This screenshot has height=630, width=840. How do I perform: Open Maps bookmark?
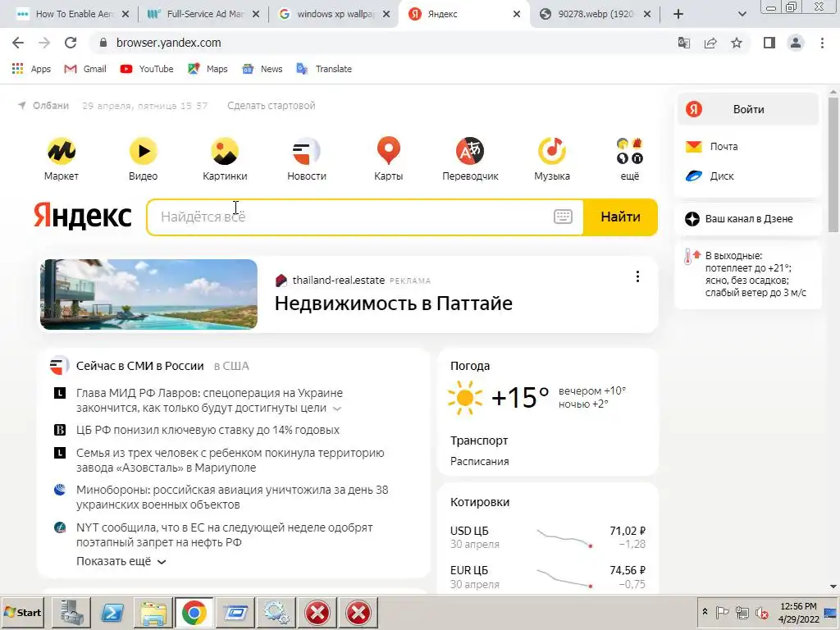click(x=208, y=69)
